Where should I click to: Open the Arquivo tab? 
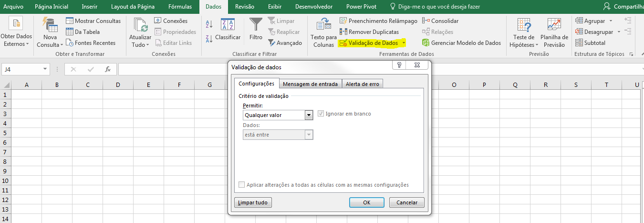(x=13, y=7)
